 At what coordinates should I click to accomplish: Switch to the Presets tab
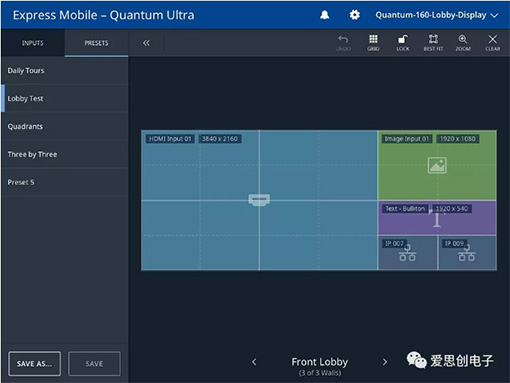pos(96,43)
